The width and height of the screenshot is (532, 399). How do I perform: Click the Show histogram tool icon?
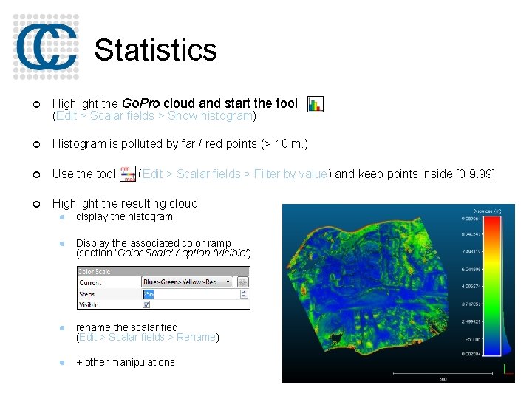click(x=316, y=104)
